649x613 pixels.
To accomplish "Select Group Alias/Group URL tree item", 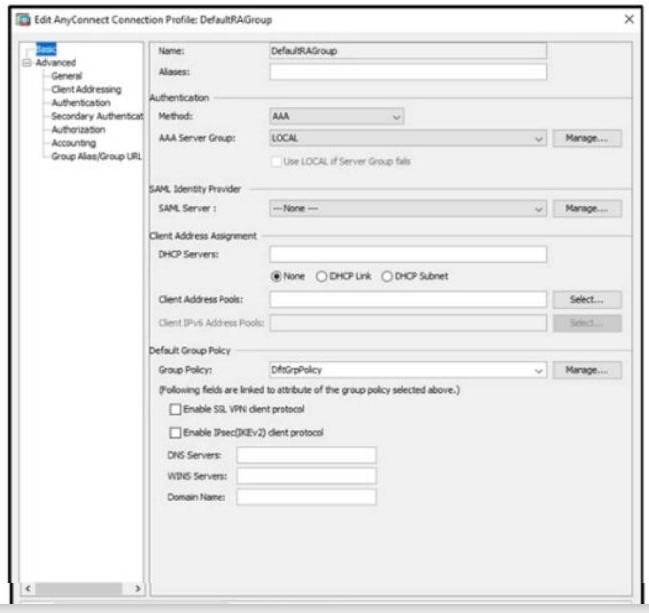I will point(96,157).
